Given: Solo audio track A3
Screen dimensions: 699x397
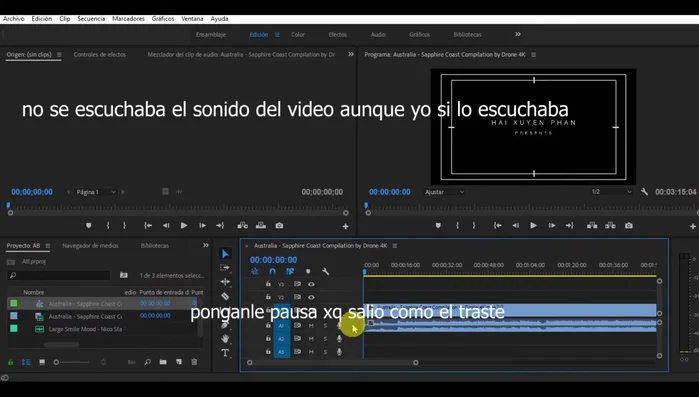Looking at the screenshot, I should pos(325,352).
